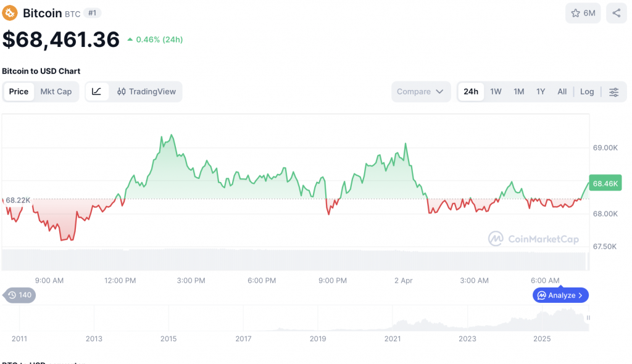Add Bitcoin to watchlist via star button
Screen dimensions: 632x364
[583, 13]
